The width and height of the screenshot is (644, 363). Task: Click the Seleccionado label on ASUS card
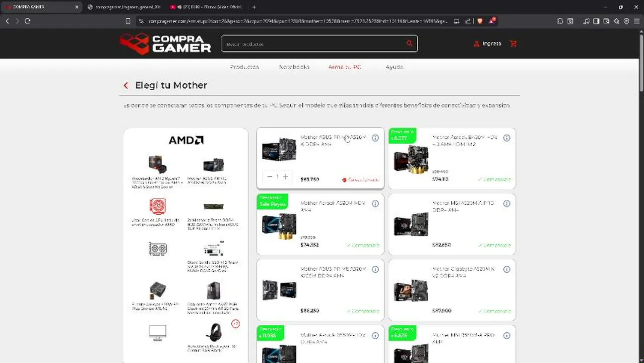[360, 179]
